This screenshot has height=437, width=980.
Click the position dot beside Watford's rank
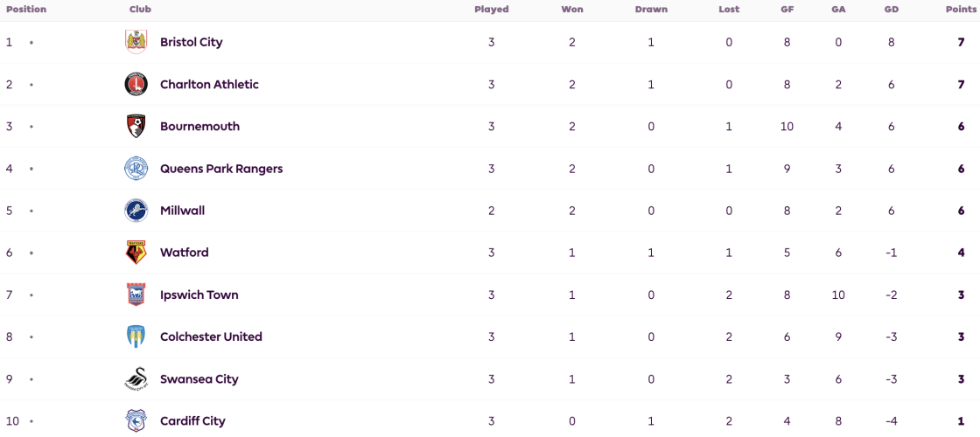(31, 253)
